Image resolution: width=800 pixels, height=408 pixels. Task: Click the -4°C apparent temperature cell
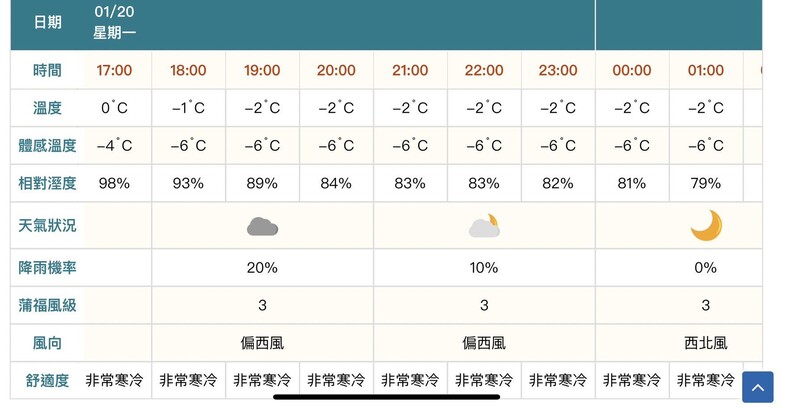[114, 145]
